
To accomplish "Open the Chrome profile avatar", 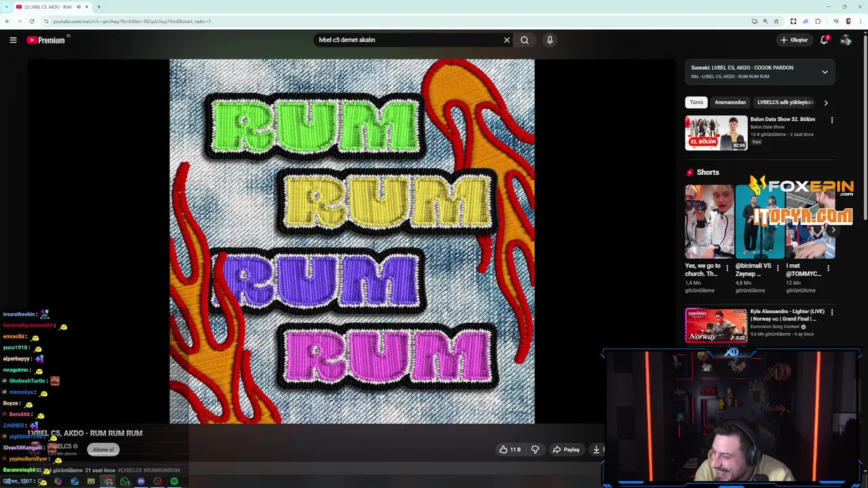I will pyautogui.click(x=848, y=21).
